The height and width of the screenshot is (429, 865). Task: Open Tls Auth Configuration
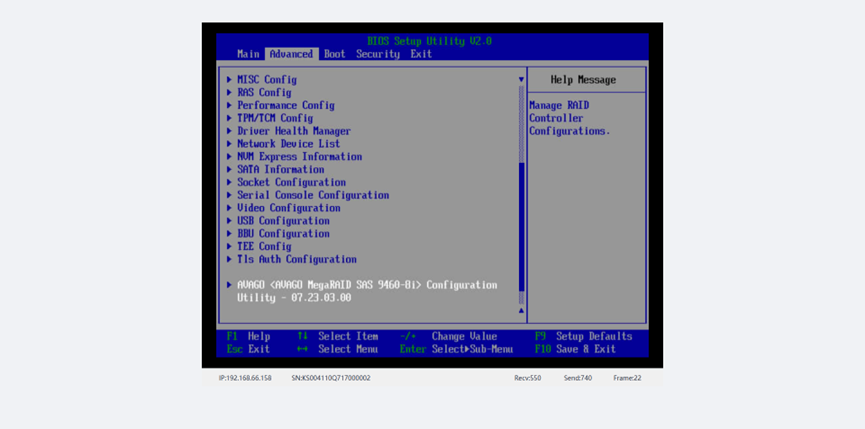296,260
